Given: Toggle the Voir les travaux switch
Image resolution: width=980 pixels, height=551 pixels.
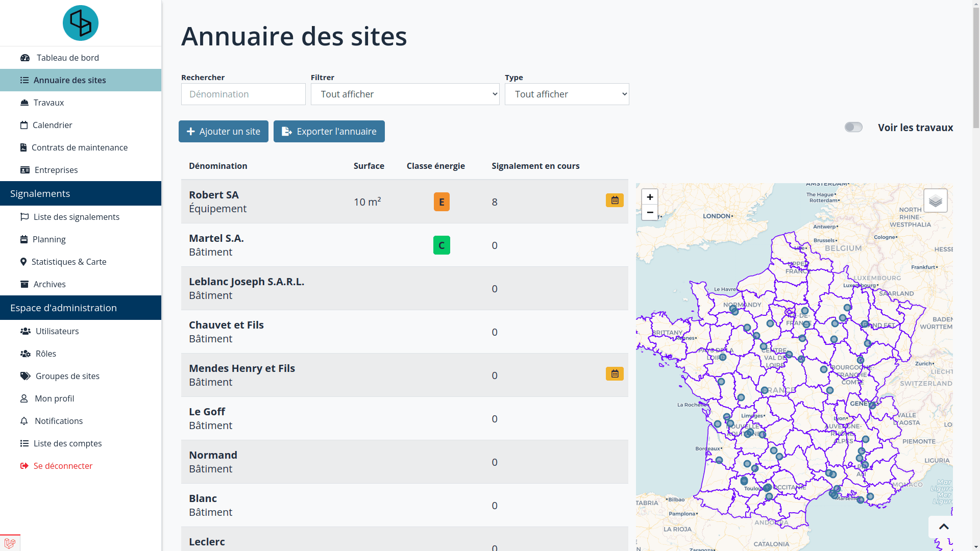Looking at the screenshot, I should [853, 128].
